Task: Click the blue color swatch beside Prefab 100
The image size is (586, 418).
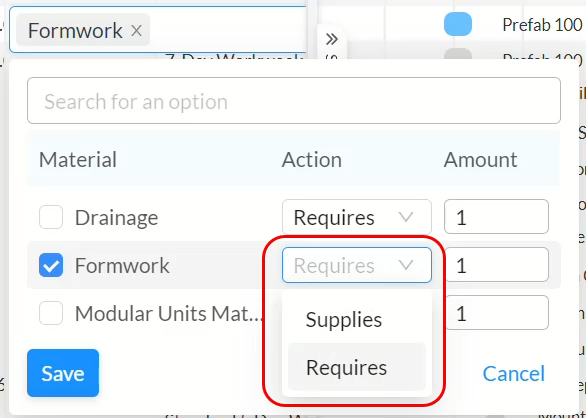Action: [x=458, y=24]
